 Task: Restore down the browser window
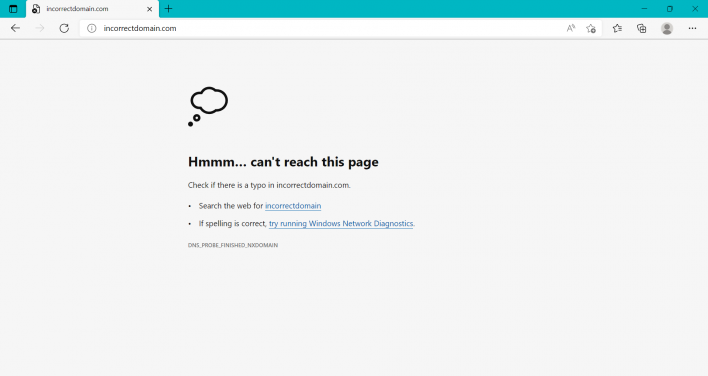670,9
